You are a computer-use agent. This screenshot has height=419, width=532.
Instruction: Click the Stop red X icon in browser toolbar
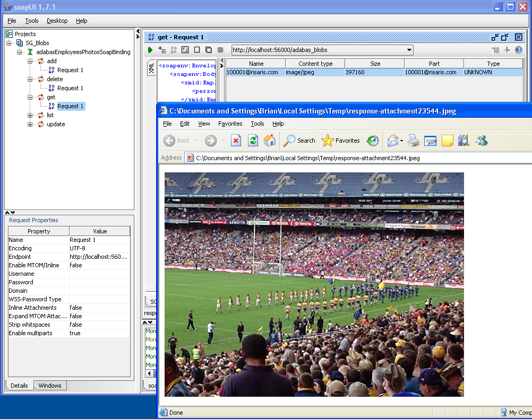tap(236, 141)
